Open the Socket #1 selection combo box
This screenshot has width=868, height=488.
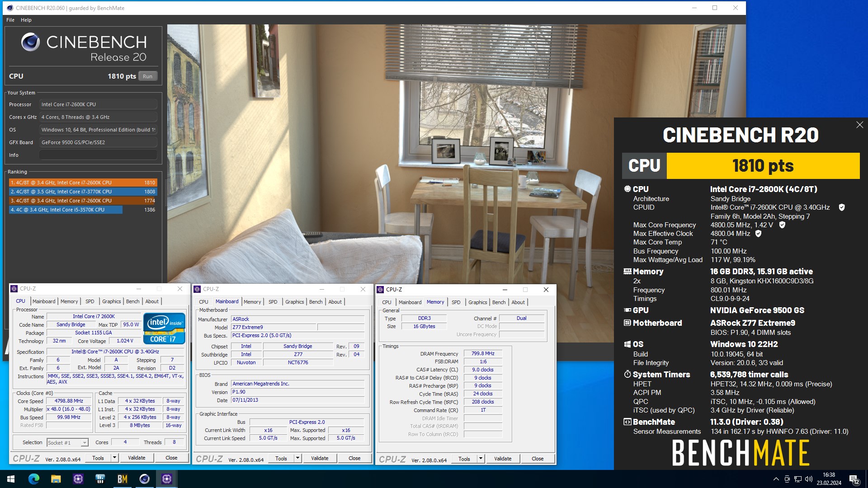tap(67, 442)
